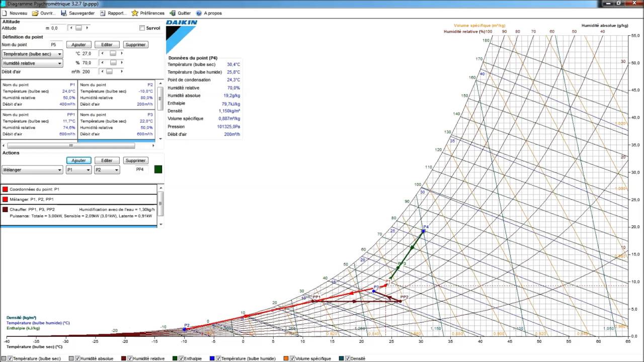Click Quitter in the toolbar

tap(181, 13)
